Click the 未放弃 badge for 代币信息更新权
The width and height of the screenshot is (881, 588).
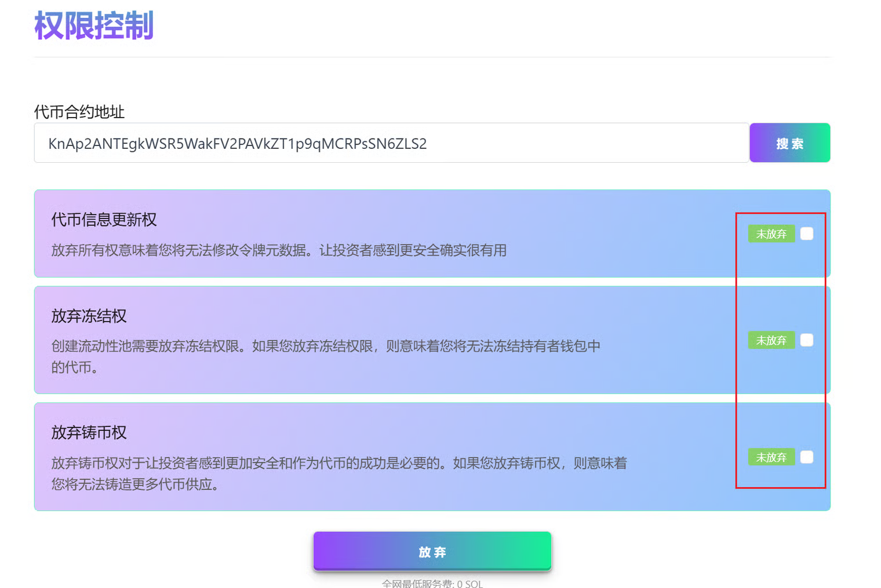click(771, 233)
